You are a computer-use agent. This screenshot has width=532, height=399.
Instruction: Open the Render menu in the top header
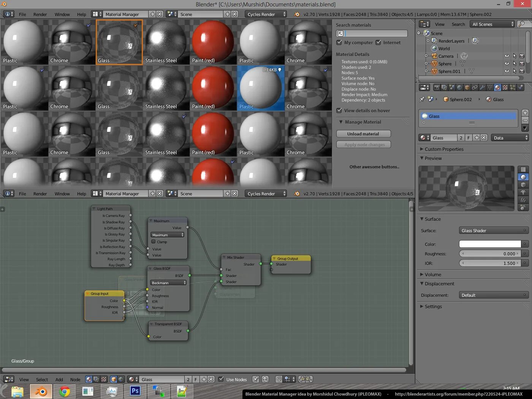[x=40, y=14]
